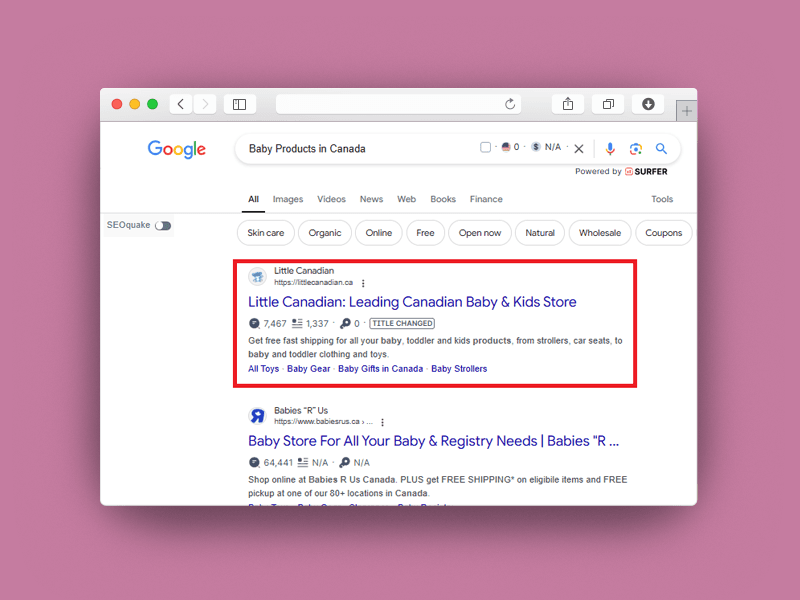800x600 pixels.
Task: Show Safari sidebar panel
Action: [240, 104]
